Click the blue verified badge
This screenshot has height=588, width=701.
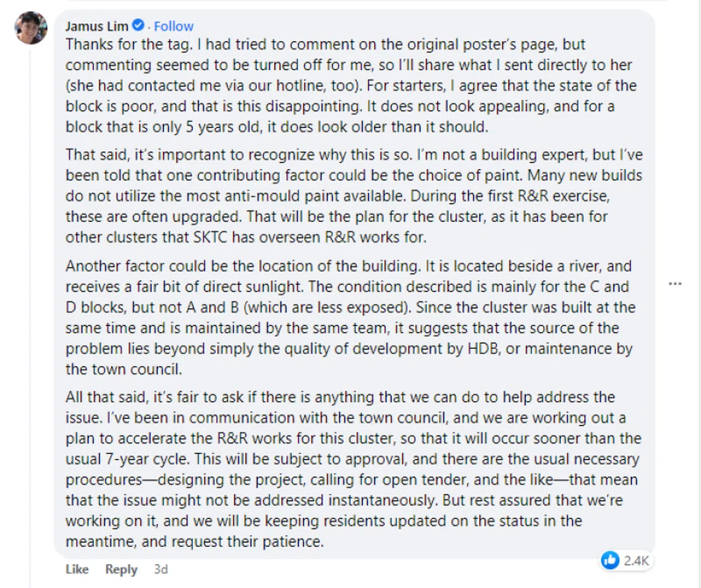pyautogui.click(x=138, y=26)
